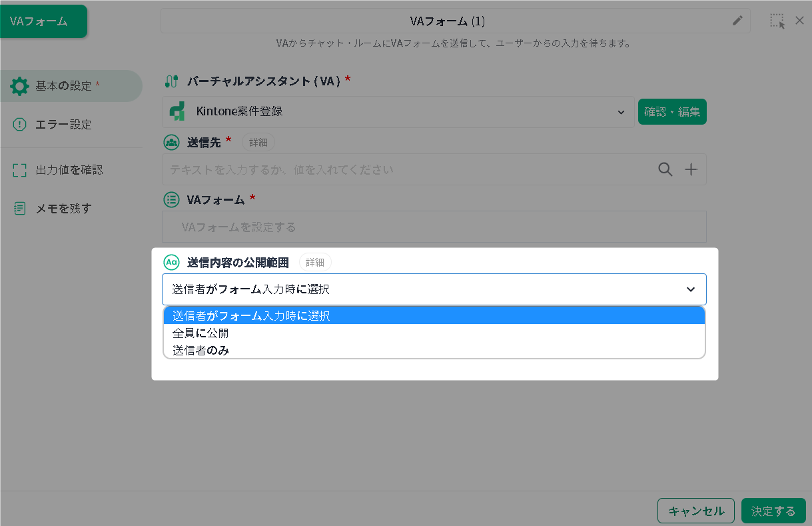Click the green VAフォーム label button

point(43,21)
